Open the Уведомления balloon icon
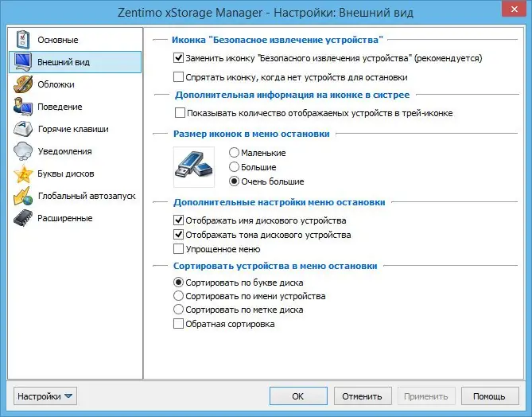Image resolution: width=532 pixels, height=417 pixels. point(22,151)
